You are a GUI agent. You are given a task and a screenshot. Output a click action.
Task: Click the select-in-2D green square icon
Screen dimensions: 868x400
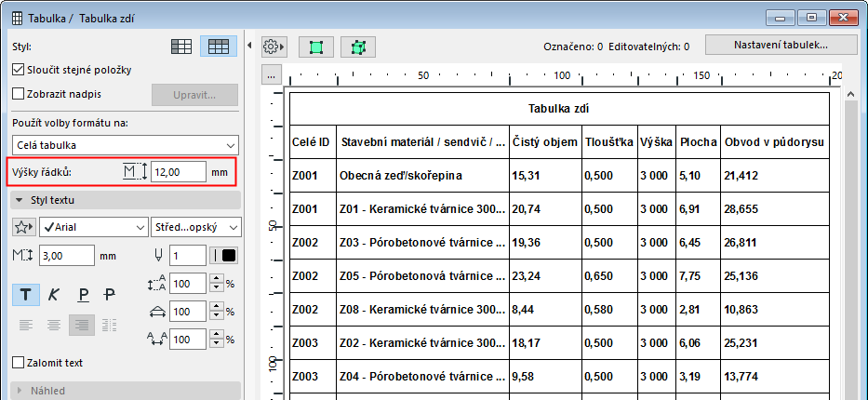[x=316, y=47]
